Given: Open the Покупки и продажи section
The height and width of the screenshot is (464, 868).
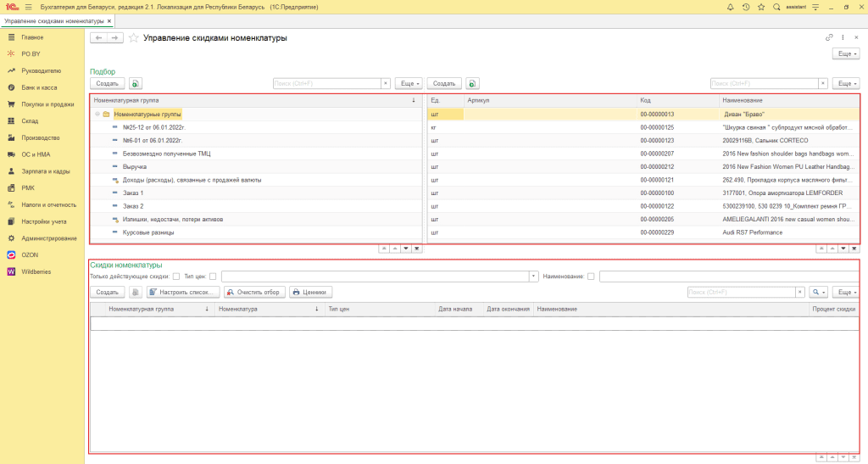Looking at the screenshot, I should coord(47,104).
